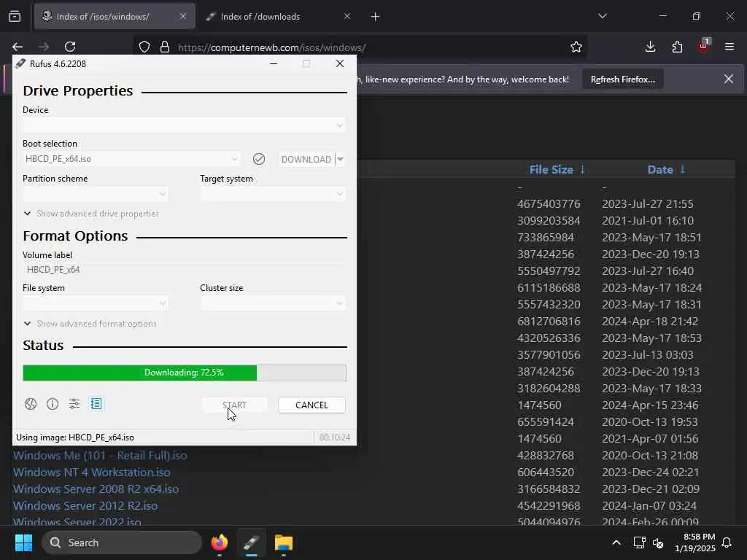Viewport: 747px width, 560px height.
Task: Click Firefox icon in taskbar
Action: tap(220, 542)
